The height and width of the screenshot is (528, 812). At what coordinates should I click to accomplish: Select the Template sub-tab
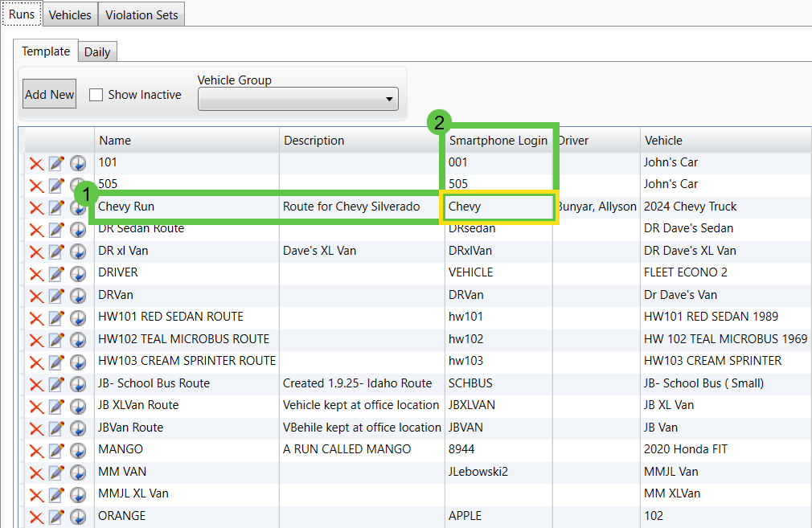click(x=46, y=51)
